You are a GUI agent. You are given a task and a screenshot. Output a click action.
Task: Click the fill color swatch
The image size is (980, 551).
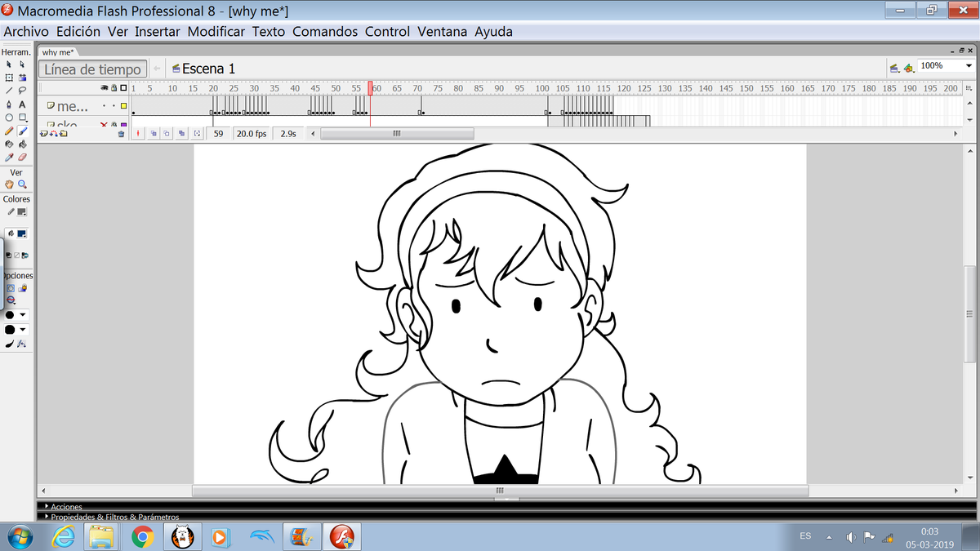point(22,233)
